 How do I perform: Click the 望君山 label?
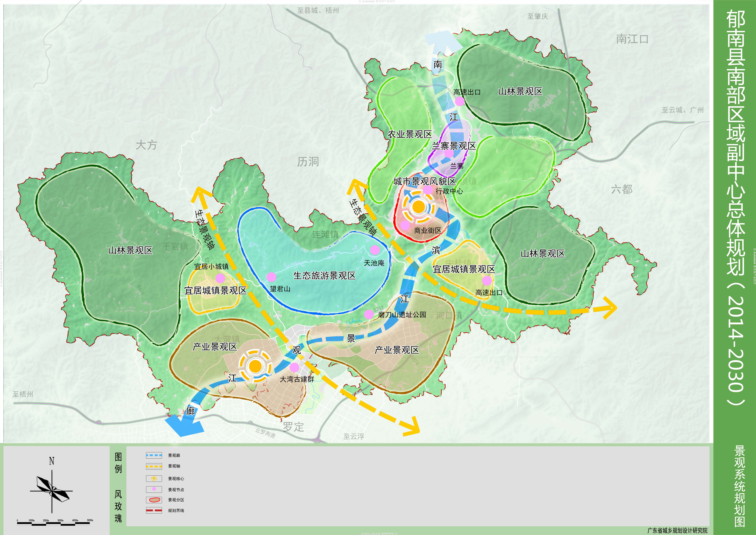pyautogui.click(x=280, y=289)
